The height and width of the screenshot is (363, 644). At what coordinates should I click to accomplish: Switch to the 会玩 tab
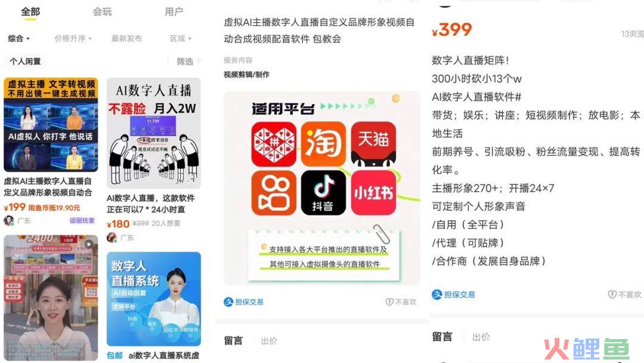(103, 11)
